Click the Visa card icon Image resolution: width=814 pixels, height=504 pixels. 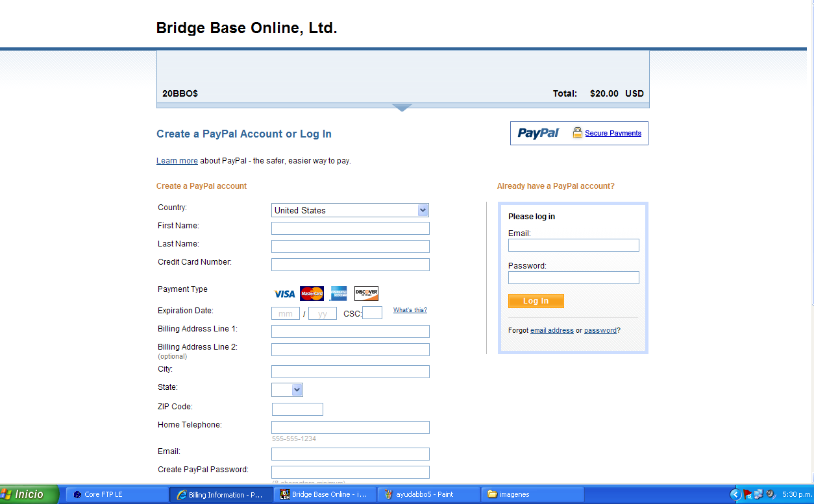tap(284, 294)
